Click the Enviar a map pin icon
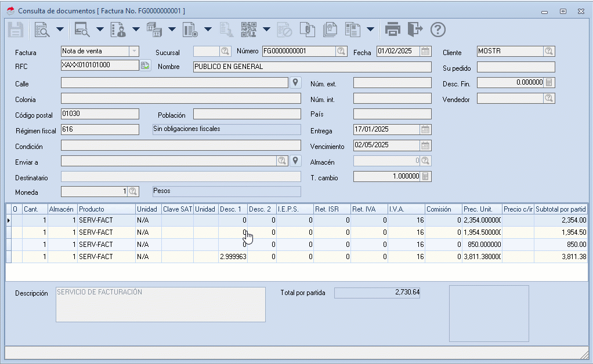The image size is (593, 364). [x=295, y=161]
